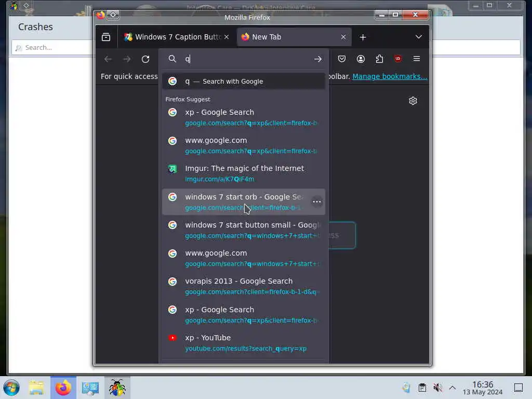Click the Windows Start orb
The height and width of the screenshot is (399, 532).
[x=11, y=388]
